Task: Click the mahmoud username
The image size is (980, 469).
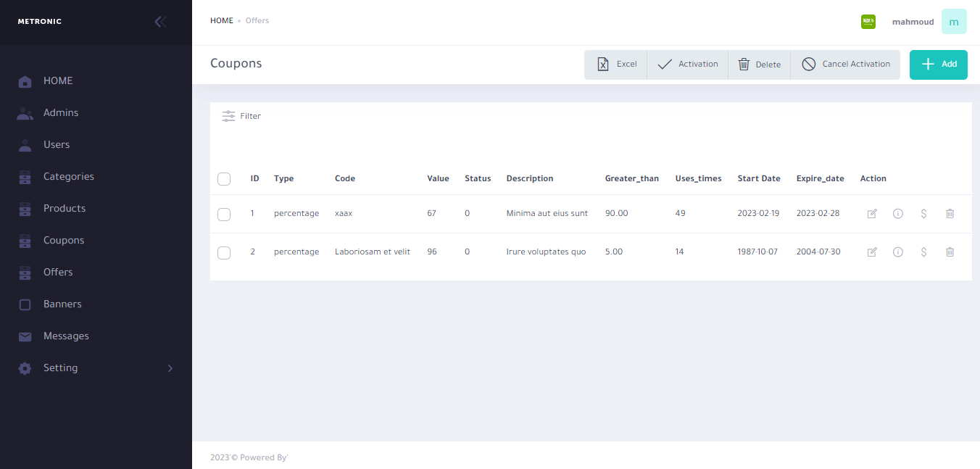Action: pyautogui.click(x=913, y=22)
